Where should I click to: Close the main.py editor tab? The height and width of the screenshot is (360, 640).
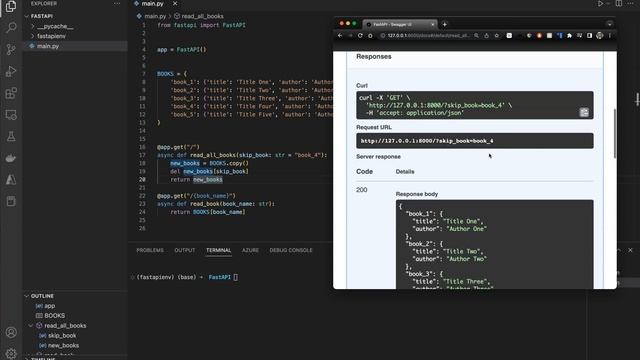pos(175,4)
